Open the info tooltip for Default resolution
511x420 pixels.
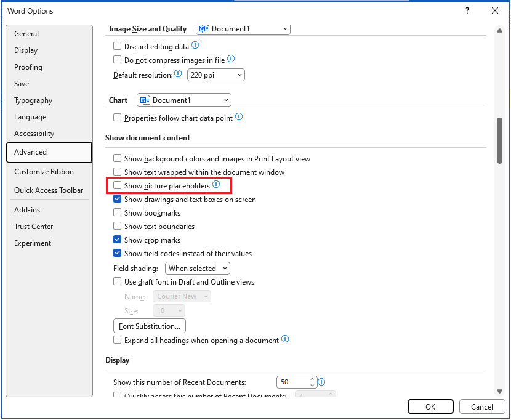179,73
